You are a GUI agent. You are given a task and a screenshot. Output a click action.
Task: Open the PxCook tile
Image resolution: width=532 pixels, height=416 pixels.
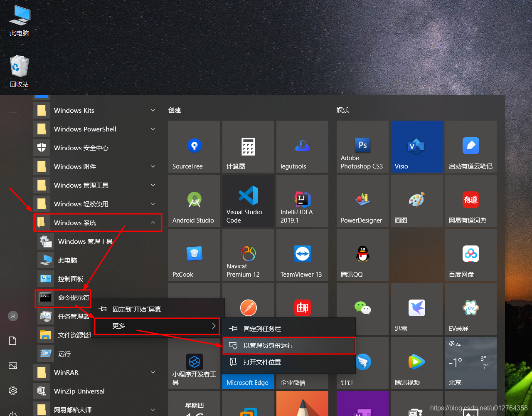pyautogui.click(x=194, y=255)
